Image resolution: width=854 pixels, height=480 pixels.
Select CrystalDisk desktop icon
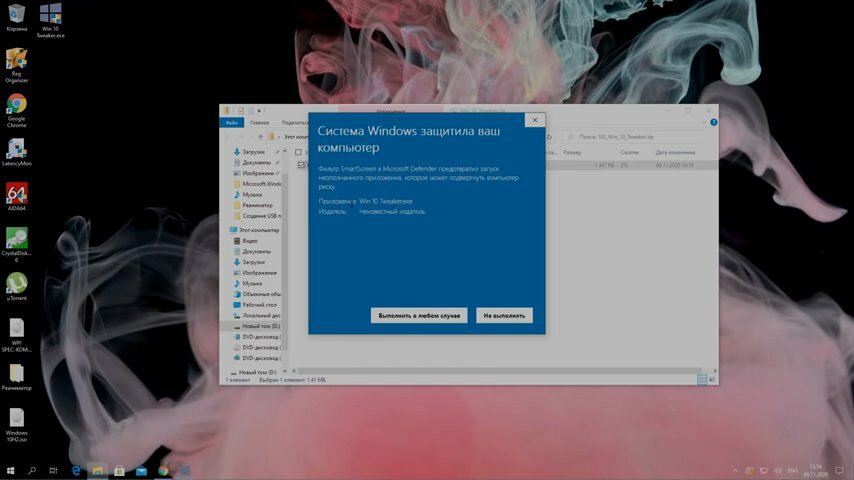click(16, 245)
